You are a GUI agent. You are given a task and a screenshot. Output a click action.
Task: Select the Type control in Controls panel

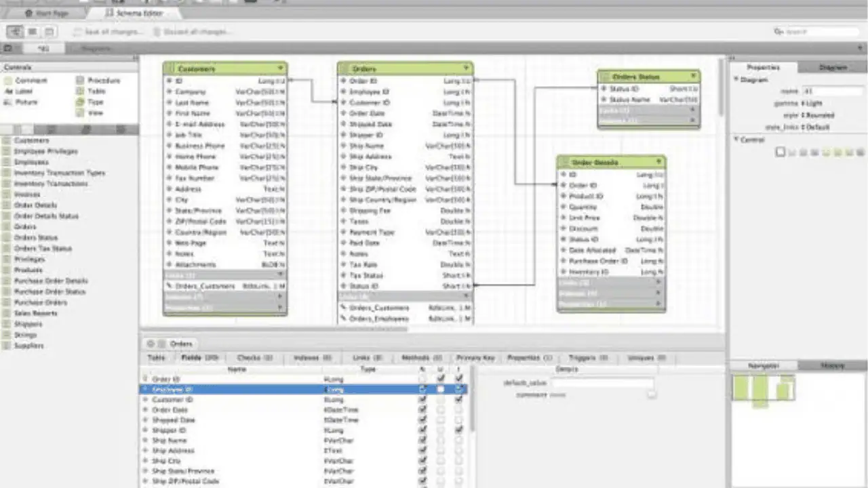point(90,102)
